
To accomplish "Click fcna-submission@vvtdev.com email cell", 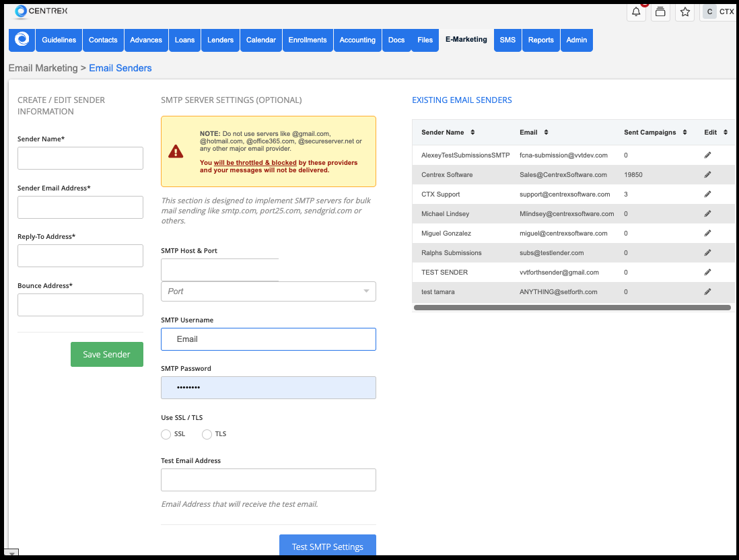I will click(x=563, y=155).
